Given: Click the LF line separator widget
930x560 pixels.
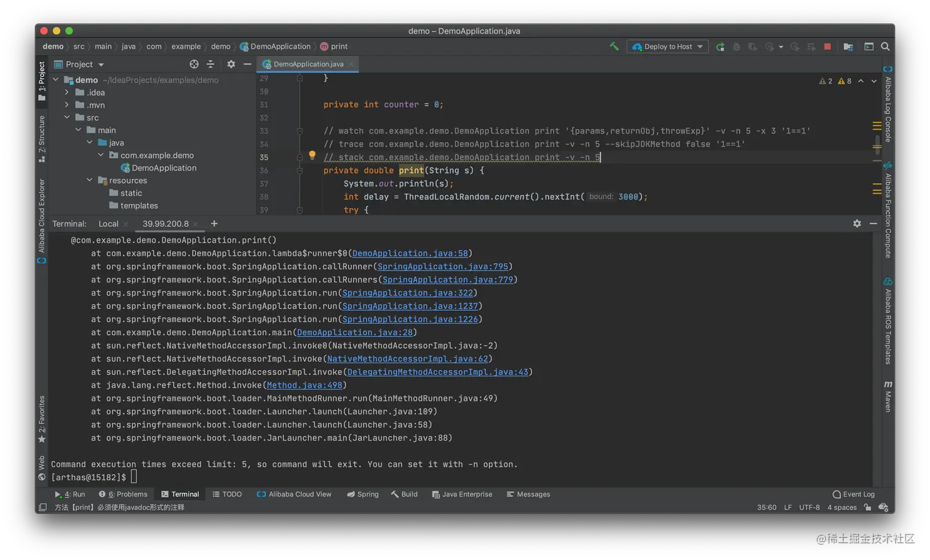Looking at the screenshot, I should (788, 508).
